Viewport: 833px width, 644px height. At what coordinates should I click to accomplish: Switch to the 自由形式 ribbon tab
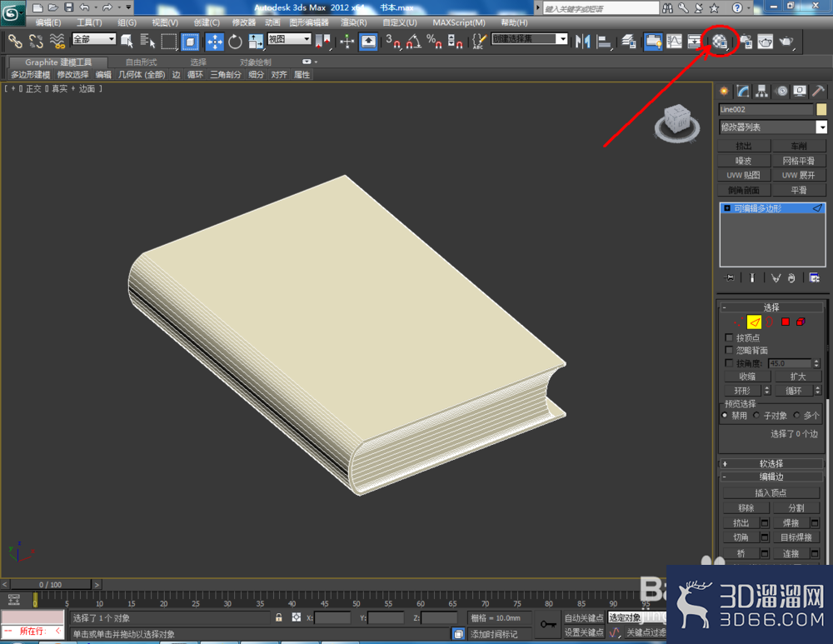142,62
